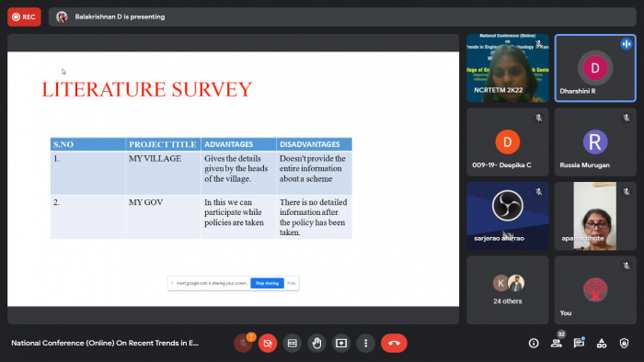Open the Activities panel
Viewport: 644px width, 362px height.
pyautogui.click(x=602, y=343)
